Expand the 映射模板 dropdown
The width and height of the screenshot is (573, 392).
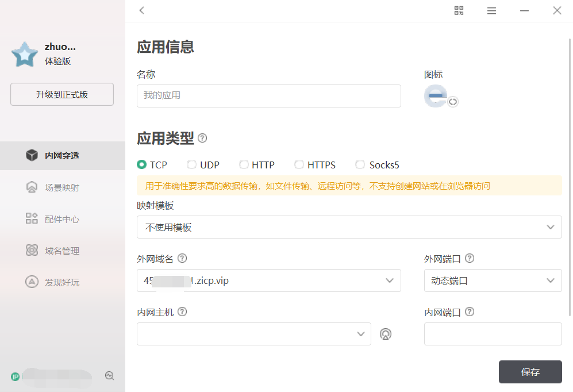point(349,227)
